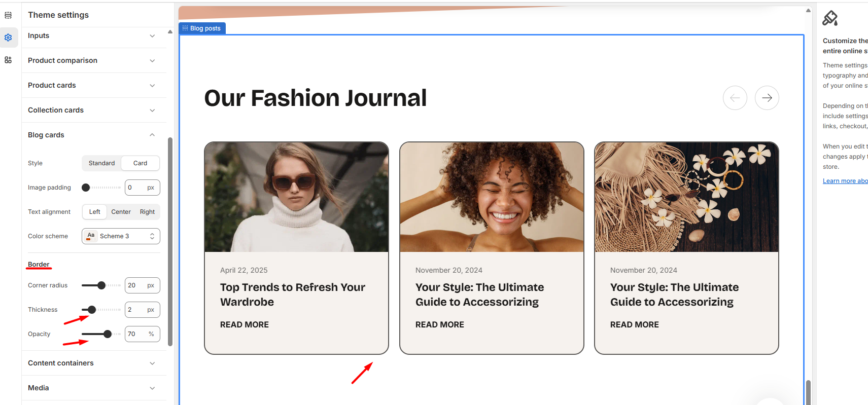
Task: Open the Top Trends to Refresh Your Wardrobe title
Action: (x=293, y=294)
